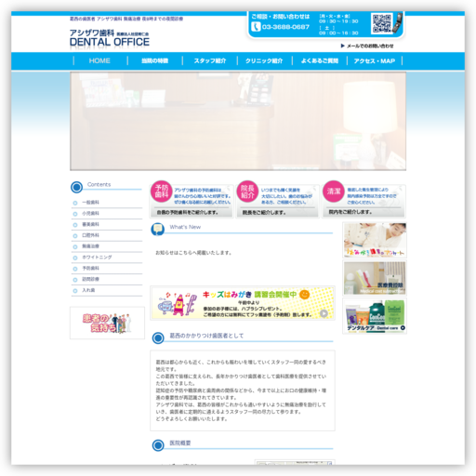This screenshot has width=476, height=476.
Task: Click the tagline 葛西の歯医者 アシザワ歯科 無痛治療
Action: coord(126,19)
